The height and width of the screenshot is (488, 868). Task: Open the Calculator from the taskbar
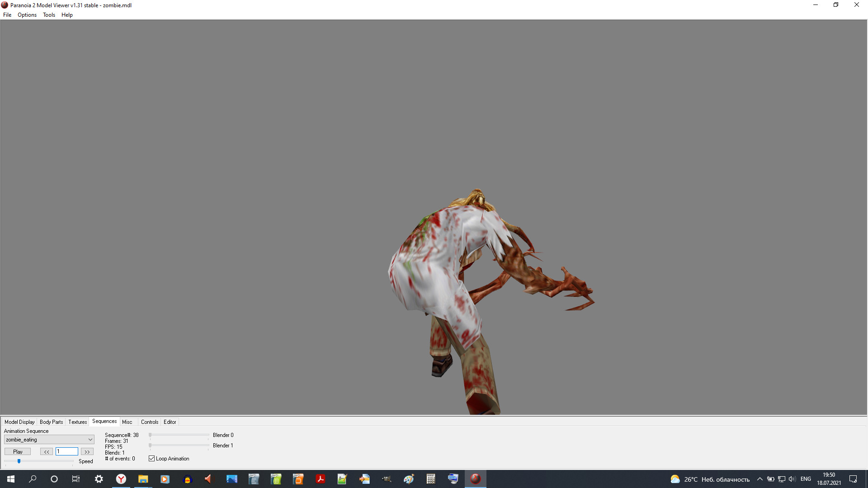click(x=431, y=479)
